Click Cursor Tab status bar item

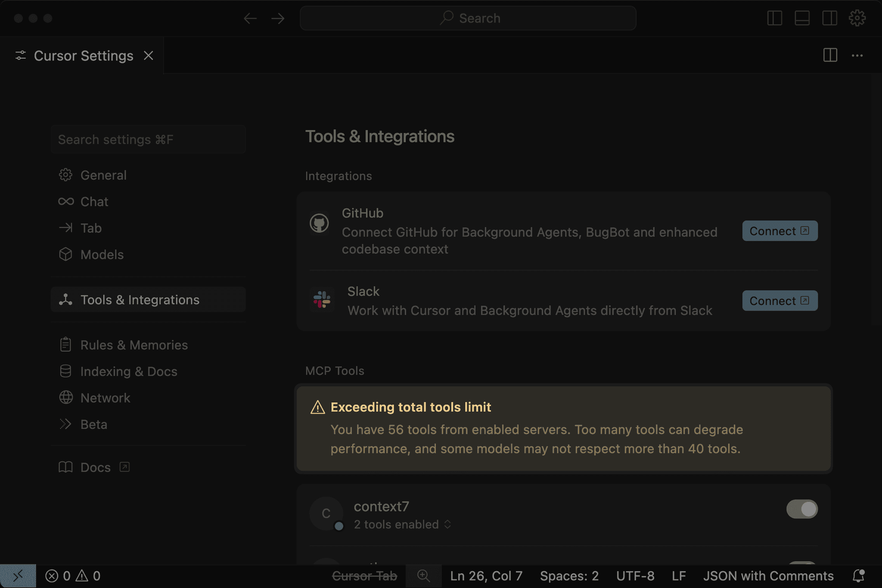364,576
